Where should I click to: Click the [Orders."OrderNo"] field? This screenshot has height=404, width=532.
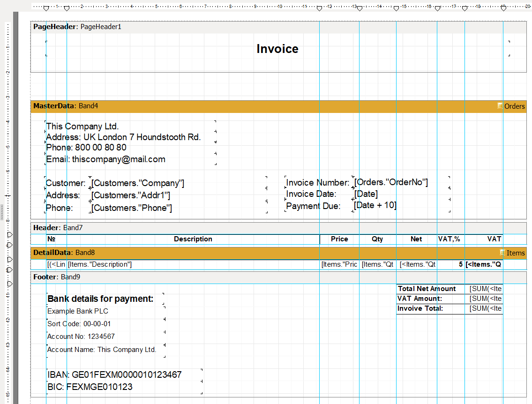(x=391, y=182)
